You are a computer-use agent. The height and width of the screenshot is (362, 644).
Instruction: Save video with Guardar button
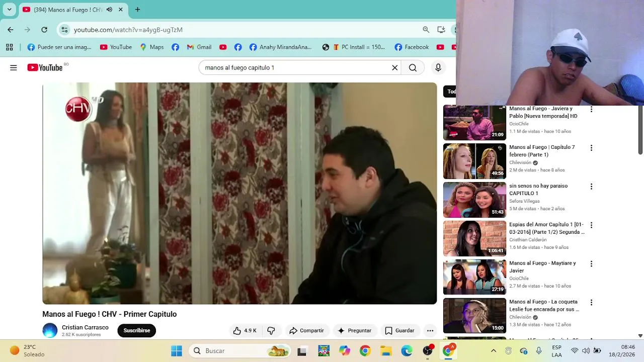(399, 330)
